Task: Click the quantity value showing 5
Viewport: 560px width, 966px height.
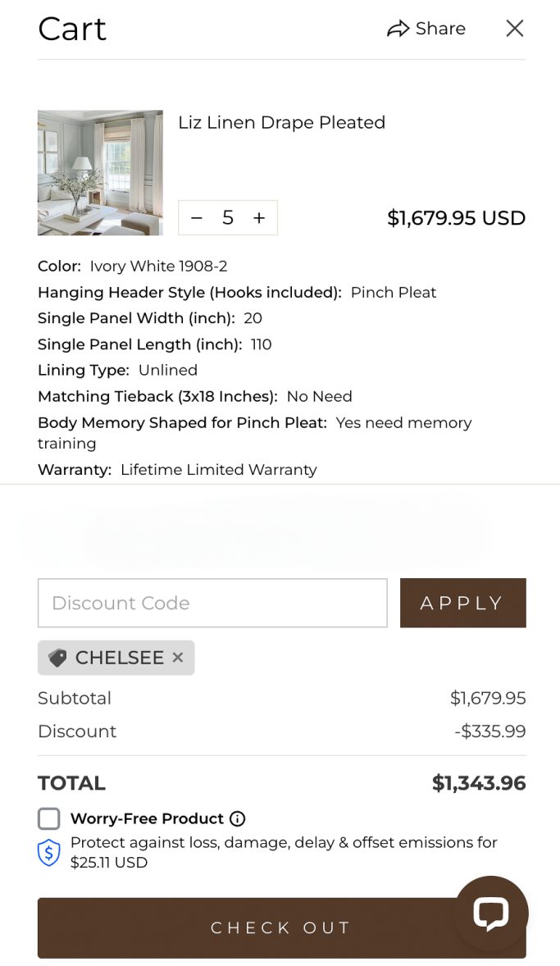Action: 228,218
